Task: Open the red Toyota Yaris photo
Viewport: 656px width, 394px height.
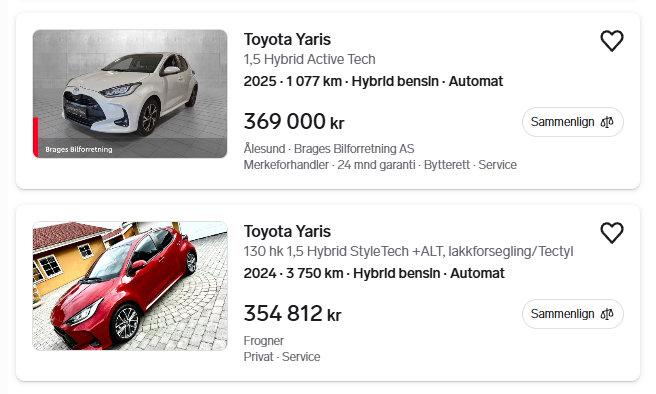Action: pos(130,286)
